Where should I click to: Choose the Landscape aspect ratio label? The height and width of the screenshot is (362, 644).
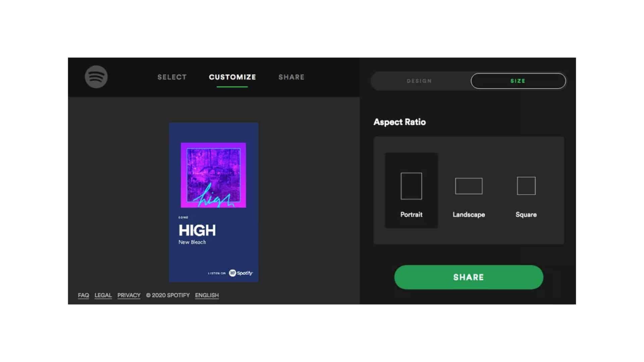(x=469, y=215)
